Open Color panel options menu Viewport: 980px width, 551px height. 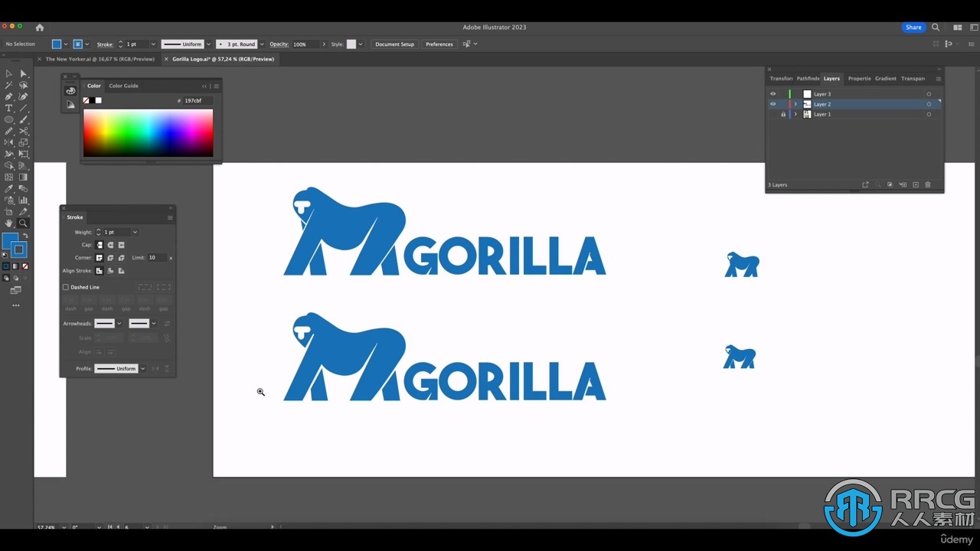[216, 86]
